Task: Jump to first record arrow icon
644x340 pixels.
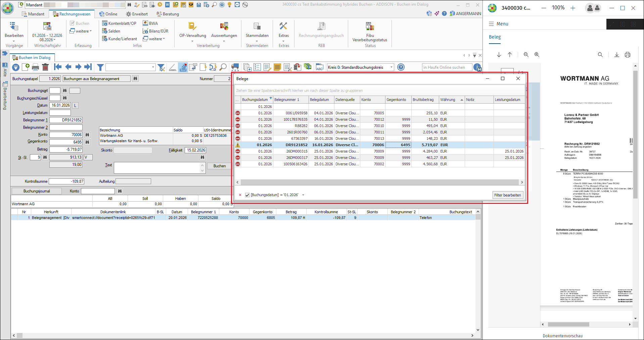Action: point(58,67)
